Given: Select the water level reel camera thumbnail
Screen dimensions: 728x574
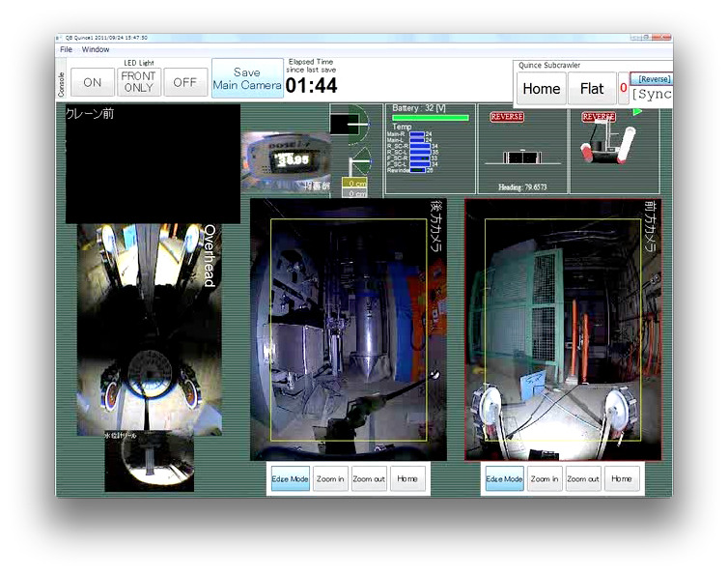Looking at the screenshot, I should pos(149,461).
